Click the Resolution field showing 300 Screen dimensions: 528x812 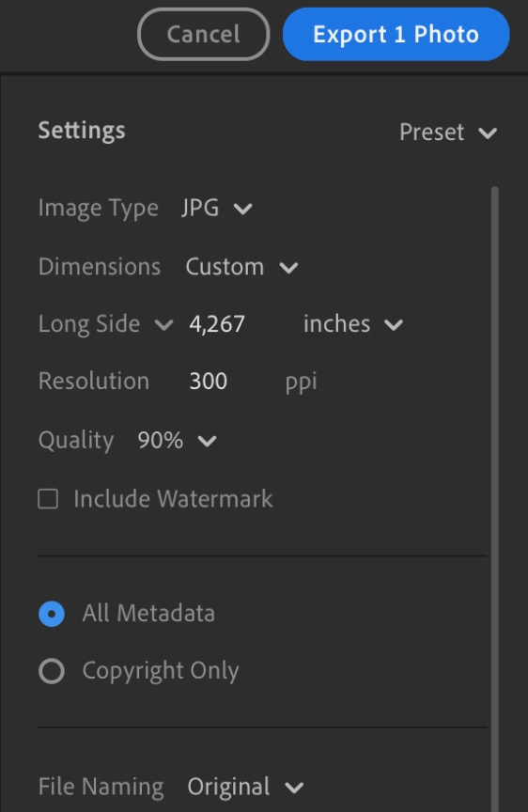tap(208, 382)
